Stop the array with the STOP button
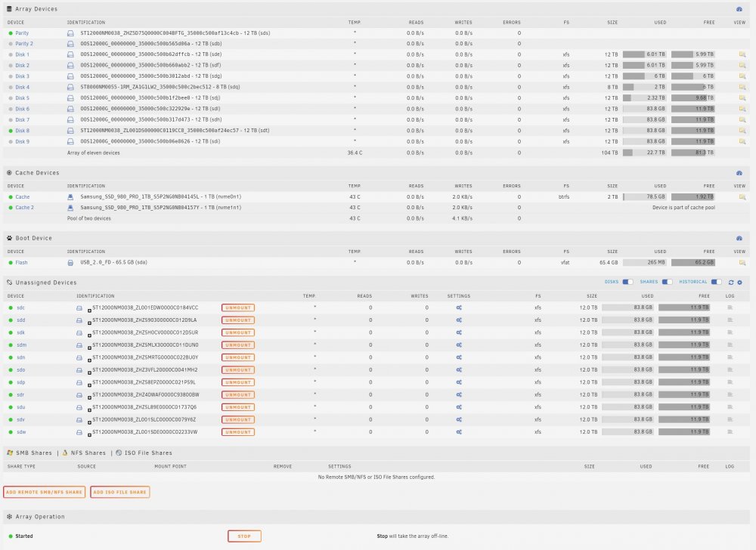756x550 pixels. point(244,536)
